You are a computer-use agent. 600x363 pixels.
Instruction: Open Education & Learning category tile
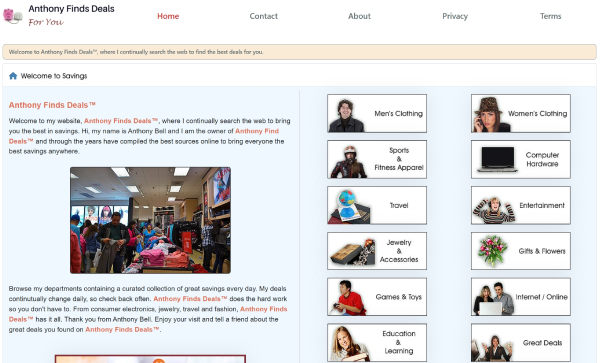coord(377,342)
